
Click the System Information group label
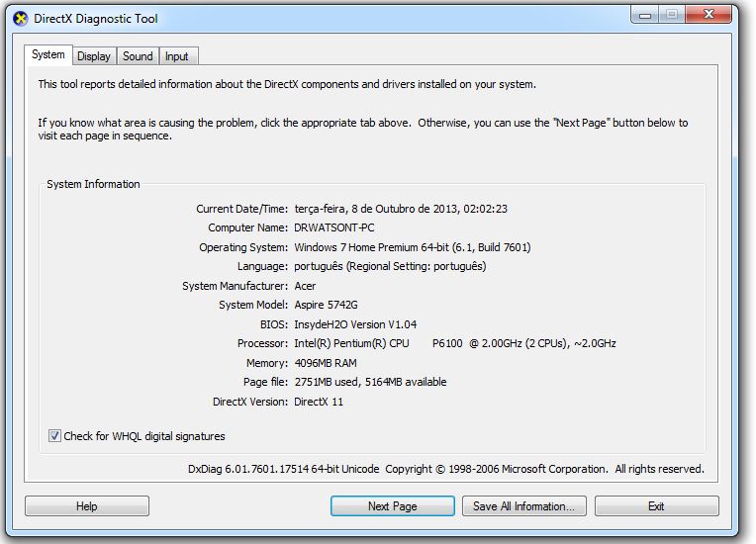coord(93,184)
